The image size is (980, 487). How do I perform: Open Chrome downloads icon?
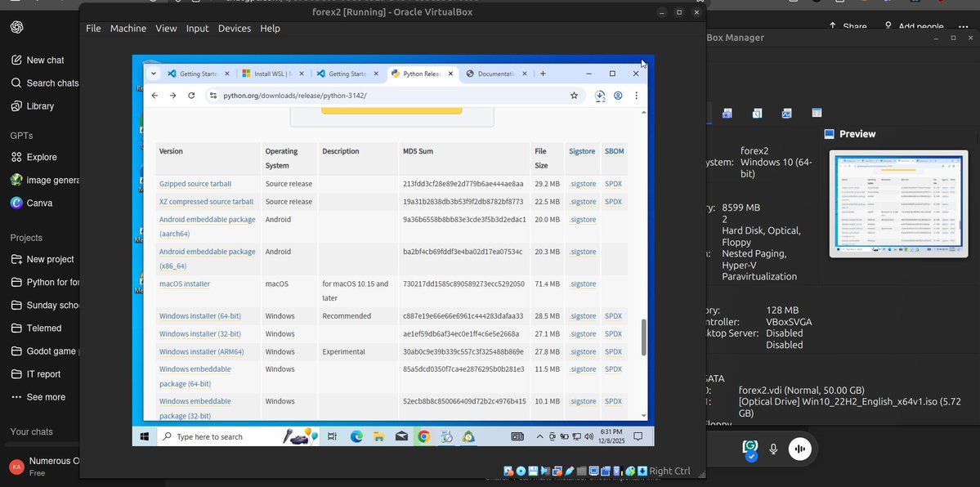[599, 96]
